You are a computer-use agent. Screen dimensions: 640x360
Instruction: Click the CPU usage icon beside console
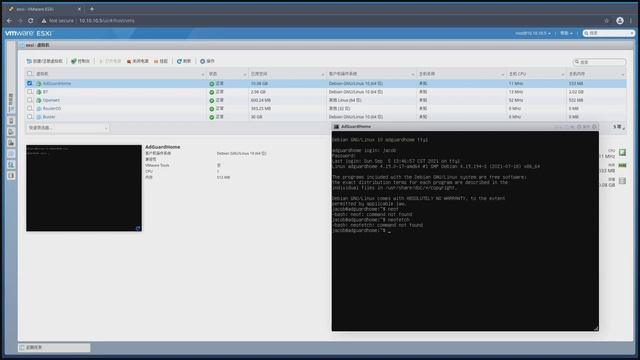[622, 152]
